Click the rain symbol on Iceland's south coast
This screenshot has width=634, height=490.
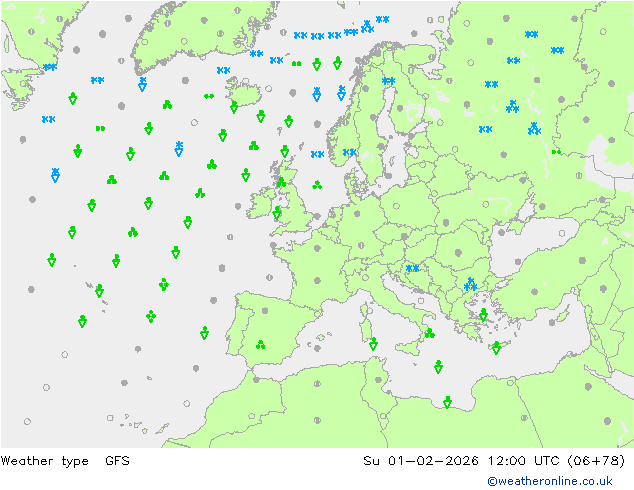point(234,107)
